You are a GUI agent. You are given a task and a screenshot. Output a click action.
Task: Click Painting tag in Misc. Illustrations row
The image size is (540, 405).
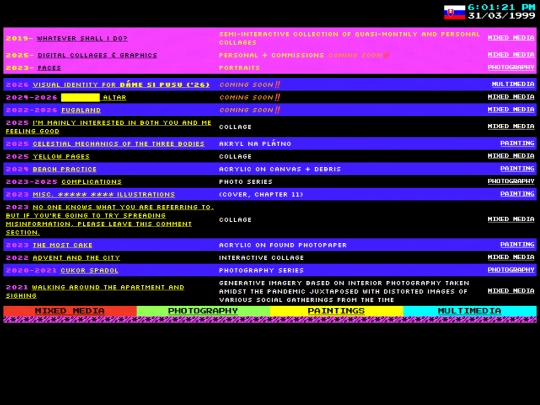click(x=517, y=194)
